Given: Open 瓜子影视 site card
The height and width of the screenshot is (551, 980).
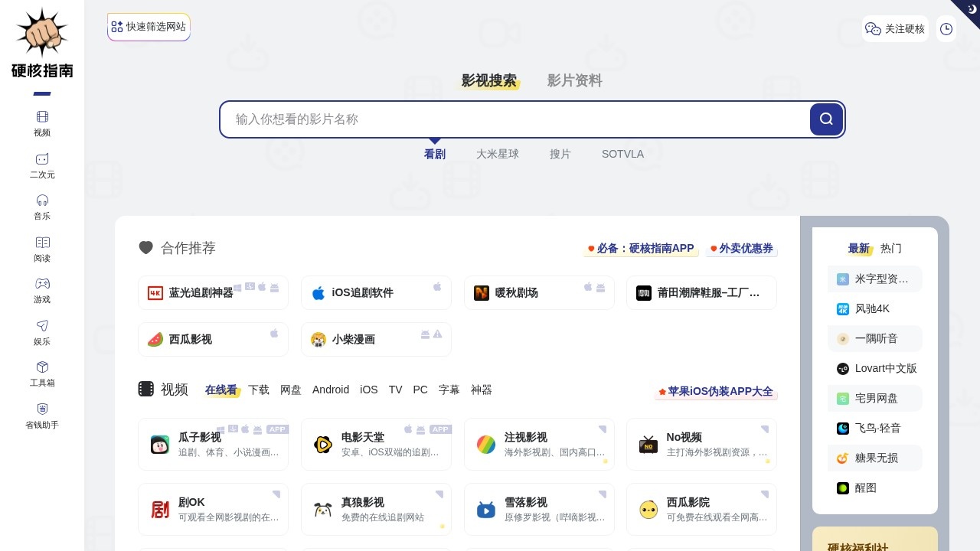Looking at the screenshot, I should (x=213, y=444).
